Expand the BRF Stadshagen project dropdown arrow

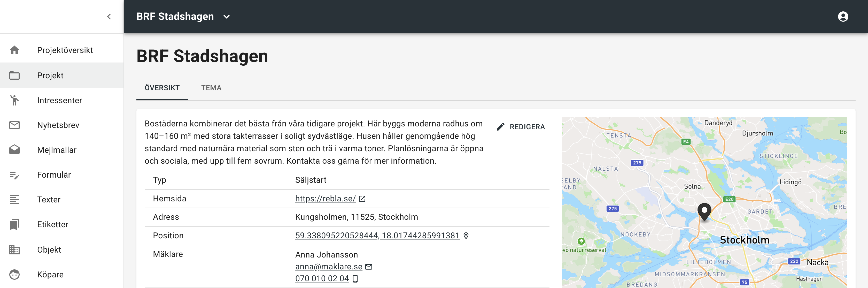point(227,17)
